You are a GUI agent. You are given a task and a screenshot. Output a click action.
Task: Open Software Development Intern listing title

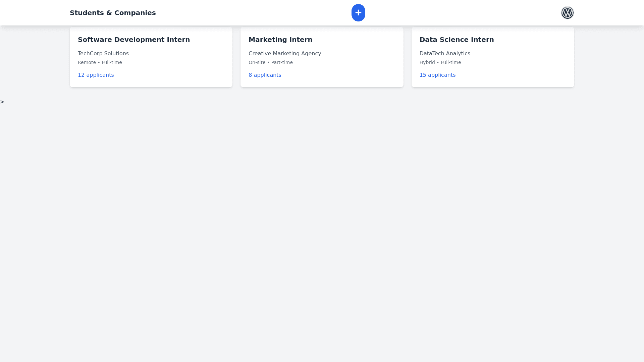click(x=134, y=40)
